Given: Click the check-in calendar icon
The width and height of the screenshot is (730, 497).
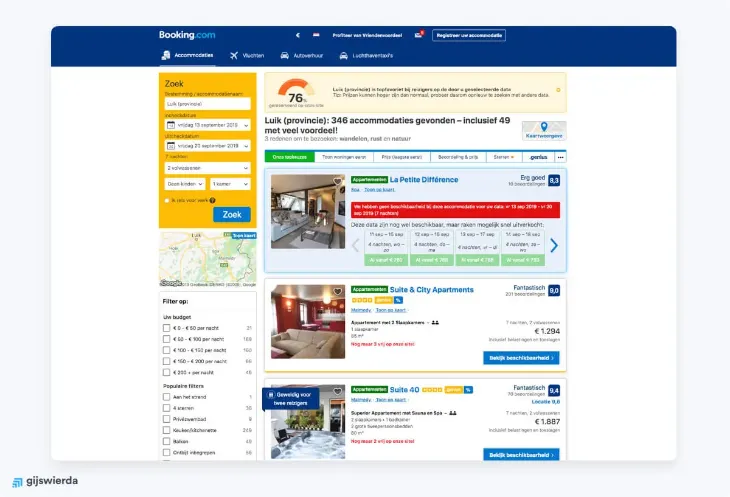Looking at the screenshot, I should (171, 125).
